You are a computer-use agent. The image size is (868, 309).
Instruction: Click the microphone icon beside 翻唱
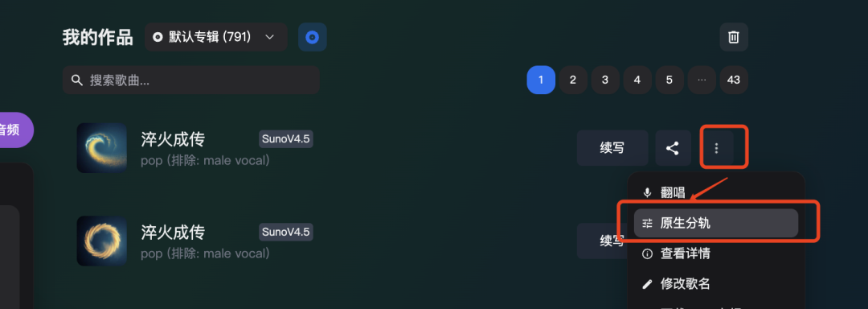click(646, 192)
